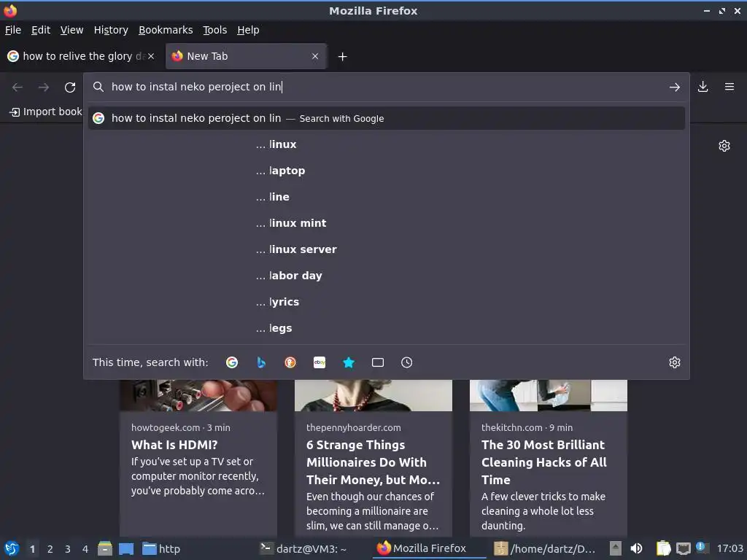Open the Help menu
Screen dimensions: 747x560
[x=248, y=30]
